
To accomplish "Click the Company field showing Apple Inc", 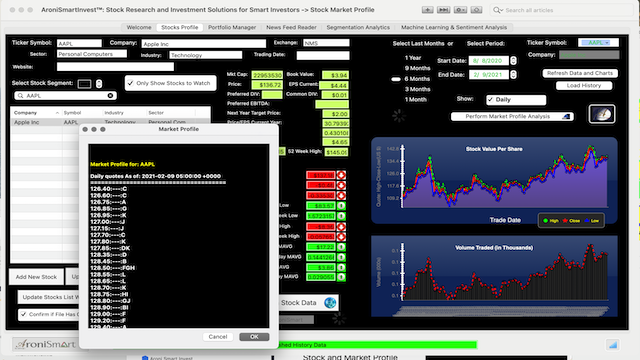I will [204, 44].
